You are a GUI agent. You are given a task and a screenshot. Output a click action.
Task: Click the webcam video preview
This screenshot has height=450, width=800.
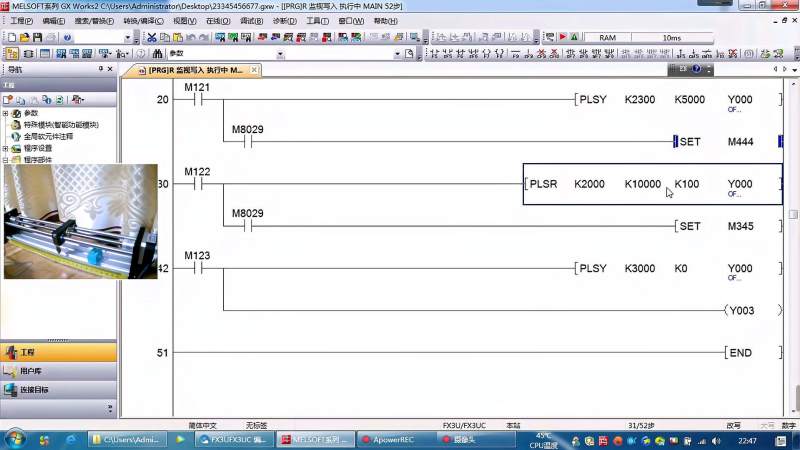click(80, 221)
